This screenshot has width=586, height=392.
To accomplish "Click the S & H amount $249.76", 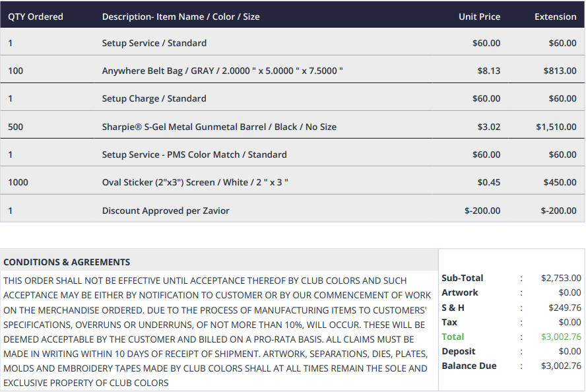I will pyautogui.click(x=565, y=308).
